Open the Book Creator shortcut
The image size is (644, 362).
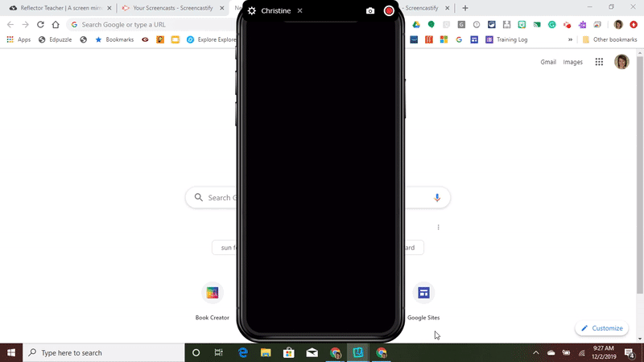tap(212, 301)
